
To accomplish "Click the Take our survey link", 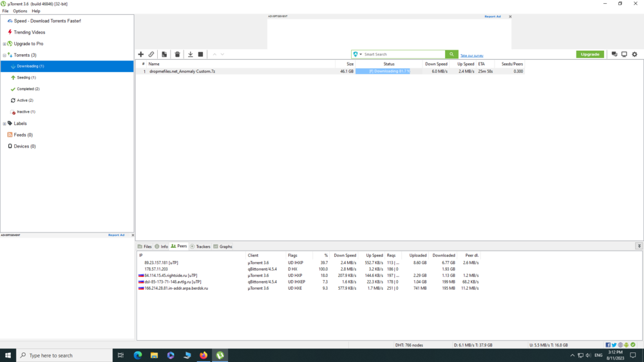I will click(471, 55).
